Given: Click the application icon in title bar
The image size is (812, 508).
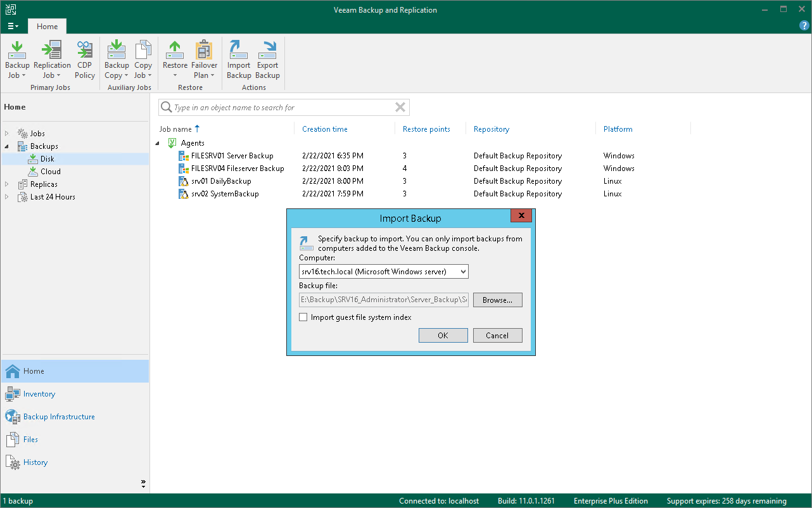Looking at the screenshot, I should click(10, 10).
